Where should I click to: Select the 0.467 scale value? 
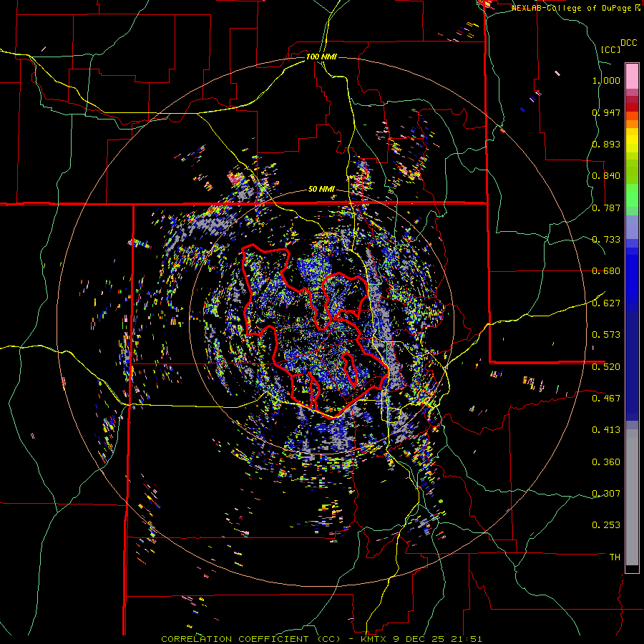click(606, 399)
